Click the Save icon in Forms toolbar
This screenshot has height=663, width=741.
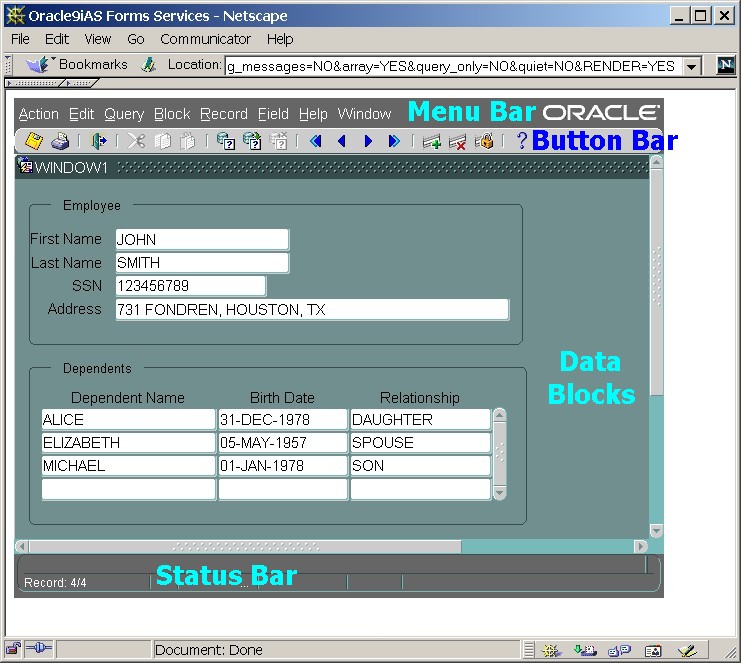tap(34, 141)
